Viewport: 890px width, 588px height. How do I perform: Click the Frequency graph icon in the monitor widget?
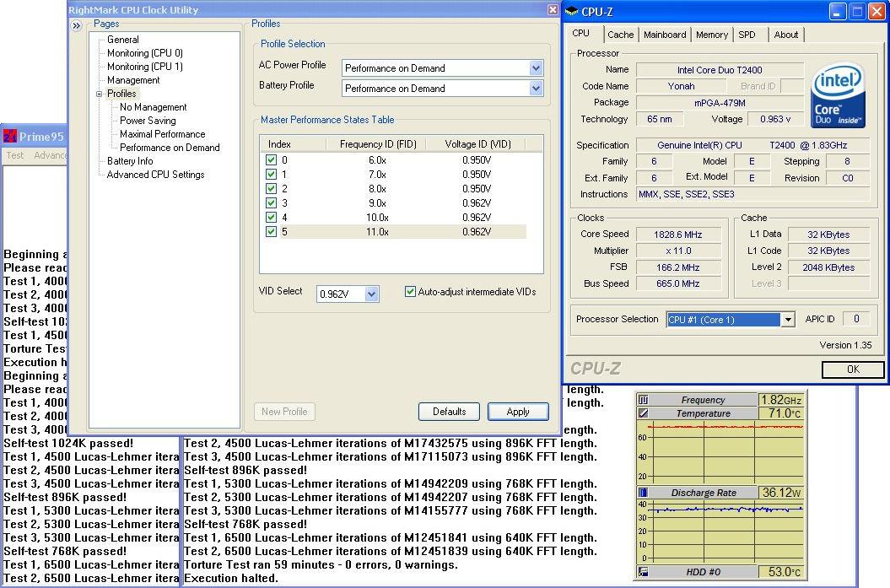(x=643, y=400)
